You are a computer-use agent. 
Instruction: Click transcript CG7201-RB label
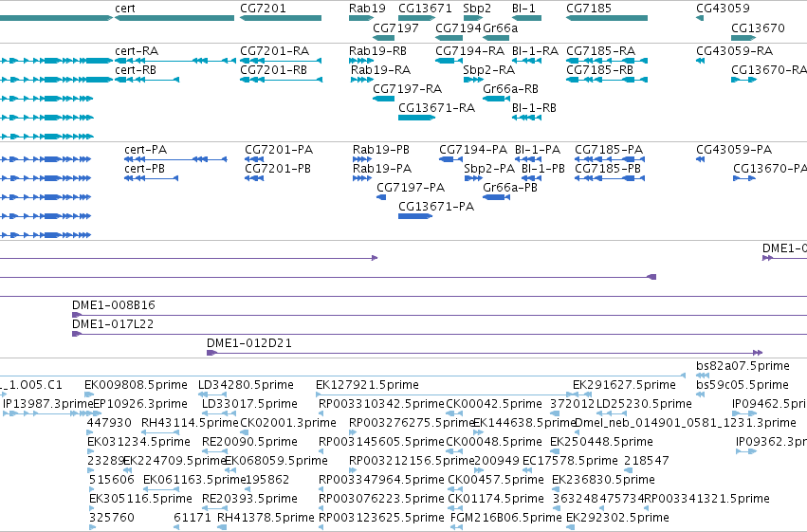point(273,70)
